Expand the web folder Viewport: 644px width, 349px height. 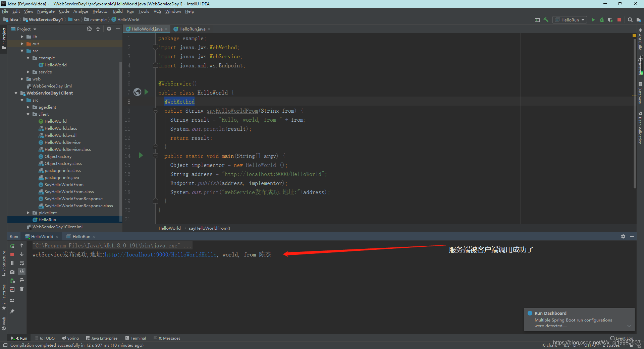click(22, 79)
